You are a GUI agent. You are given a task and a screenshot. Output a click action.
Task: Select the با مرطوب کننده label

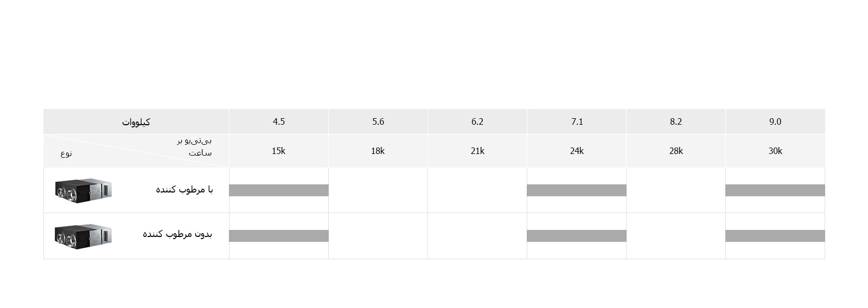[x=184, y=189]
